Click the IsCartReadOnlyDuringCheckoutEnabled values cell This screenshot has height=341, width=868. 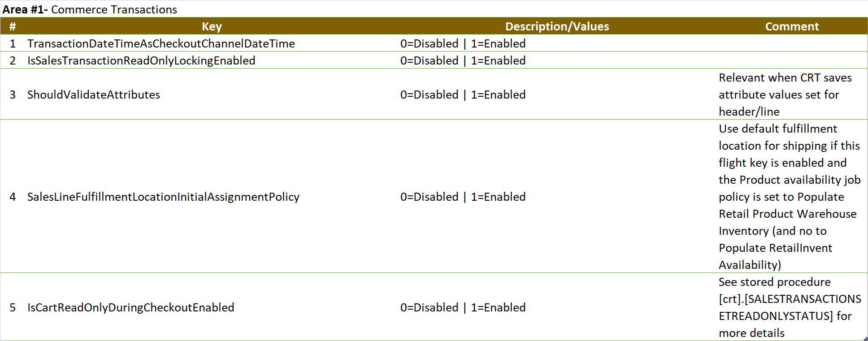557,307
